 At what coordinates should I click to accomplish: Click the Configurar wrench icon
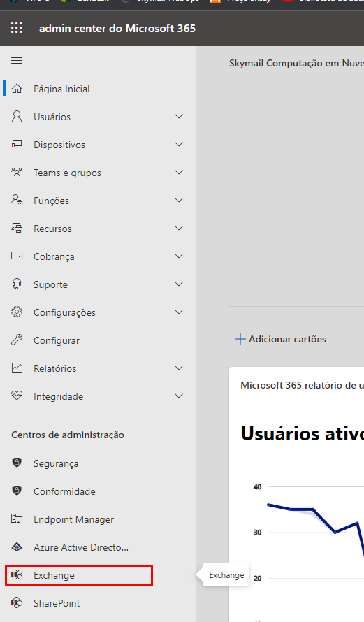(17, 340)
